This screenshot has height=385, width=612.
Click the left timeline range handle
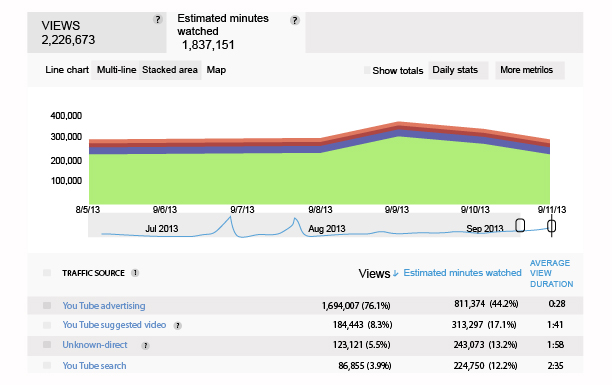click(x=520, y=225)
